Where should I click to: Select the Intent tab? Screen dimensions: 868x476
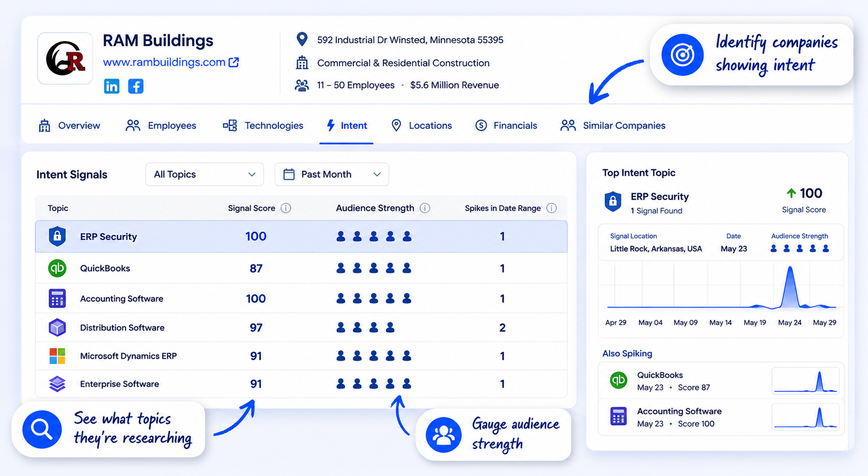[x=347, y=126]
